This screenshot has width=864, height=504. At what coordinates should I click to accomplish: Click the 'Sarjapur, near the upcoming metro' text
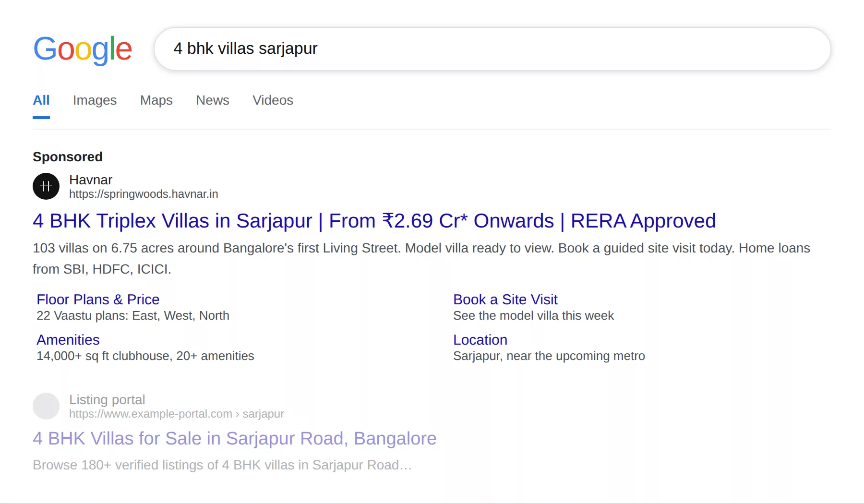click(x=549, y=356)
